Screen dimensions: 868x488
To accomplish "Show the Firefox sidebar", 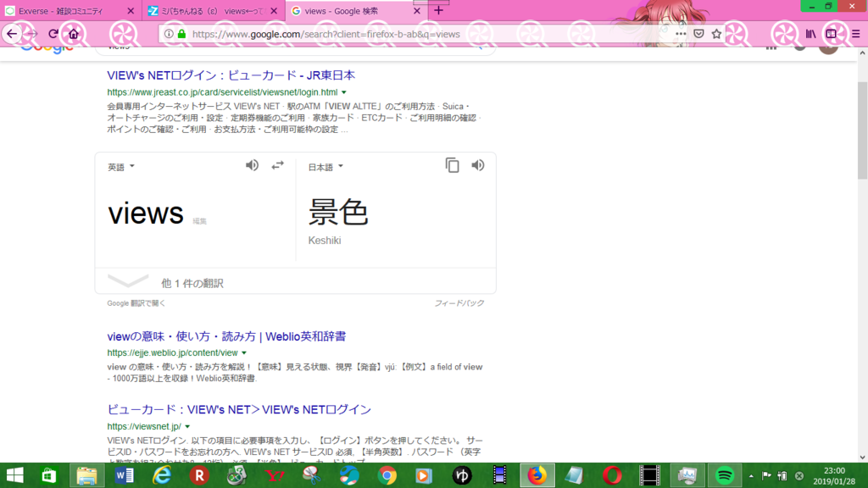I will (x=831, y=34).
